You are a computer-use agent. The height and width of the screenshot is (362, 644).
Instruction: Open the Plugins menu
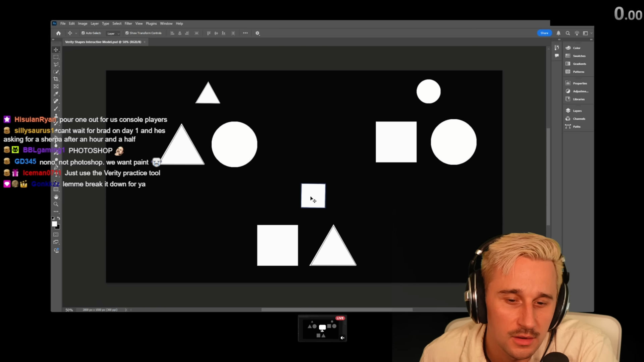pyautogui.click(x=151, y=23)
